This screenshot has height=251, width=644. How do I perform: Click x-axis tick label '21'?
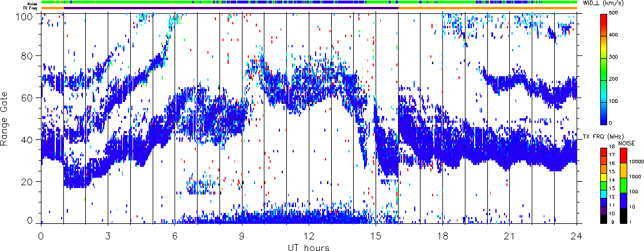(510, 236)
